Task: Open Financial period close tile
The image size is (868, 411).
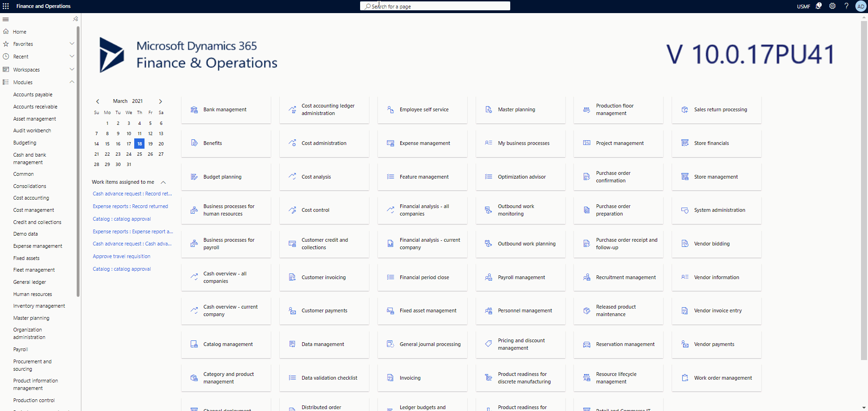Action: pos(422,277)
